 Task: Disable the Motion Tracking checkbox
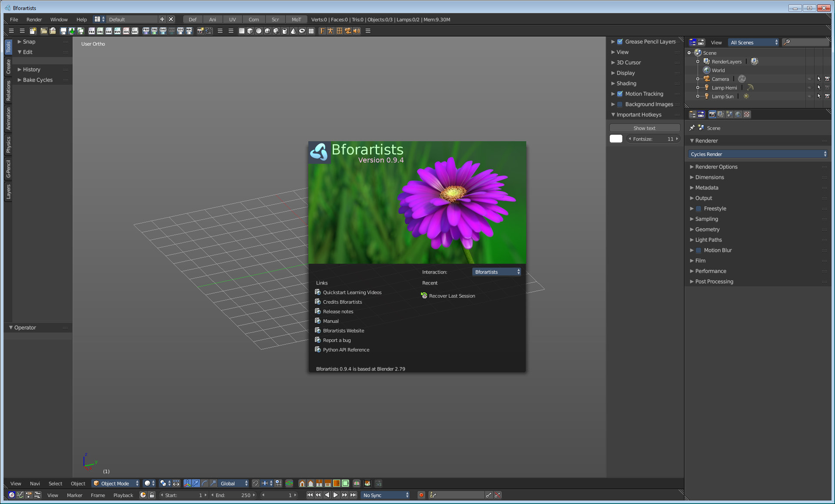620,94
